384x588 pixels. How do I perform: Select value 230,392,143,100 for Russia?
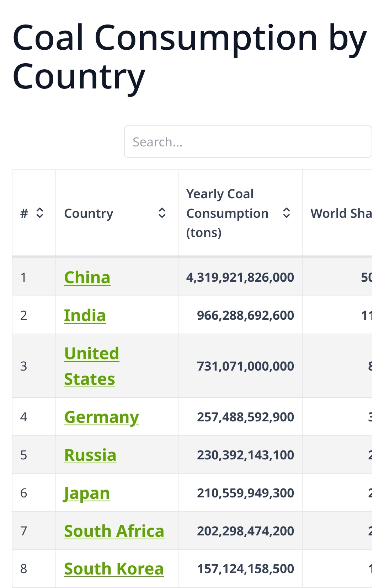point(245,455)
